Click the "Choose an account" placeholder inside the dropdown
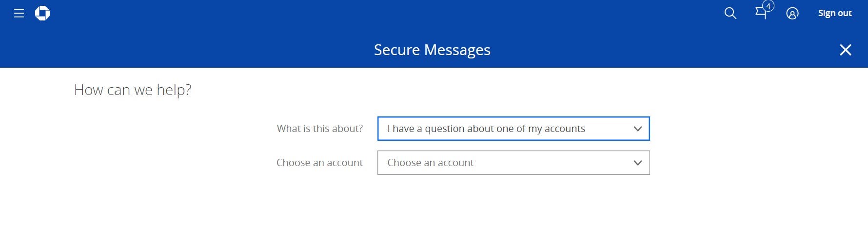This screenshot has width=868, height=226. coord(431,163)
